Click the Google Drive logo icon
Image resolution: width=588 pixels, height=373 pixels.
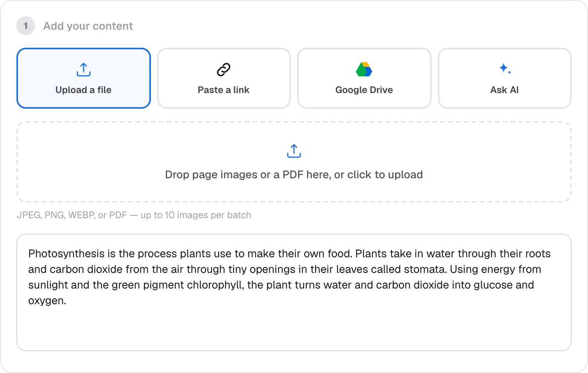coord(364,70)
